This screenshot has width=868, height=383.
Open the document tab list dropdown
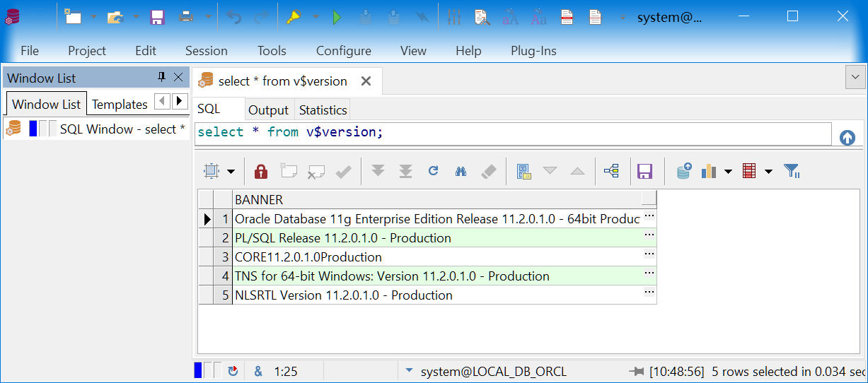point(856,76)
